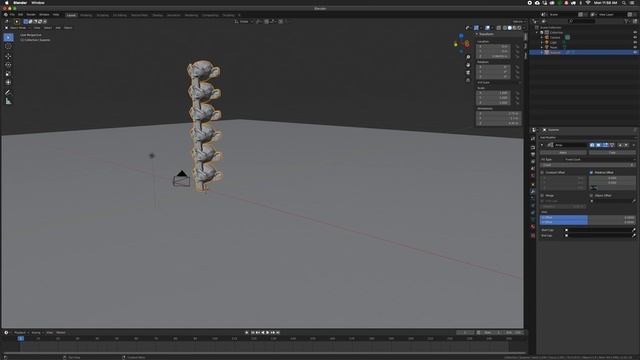640x360 pixels.
Task: Switch to solid viewport shading
Action: click(x=509, y=28)
